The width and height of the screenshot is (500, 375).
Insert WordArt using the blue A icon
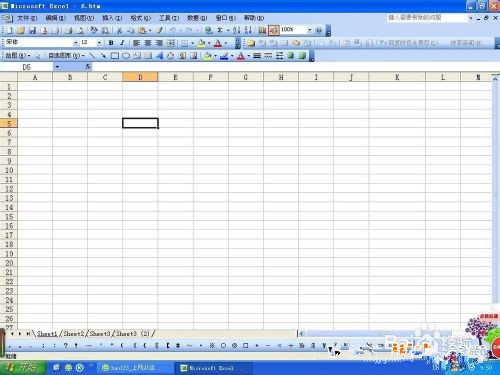[x=160, y=56]
